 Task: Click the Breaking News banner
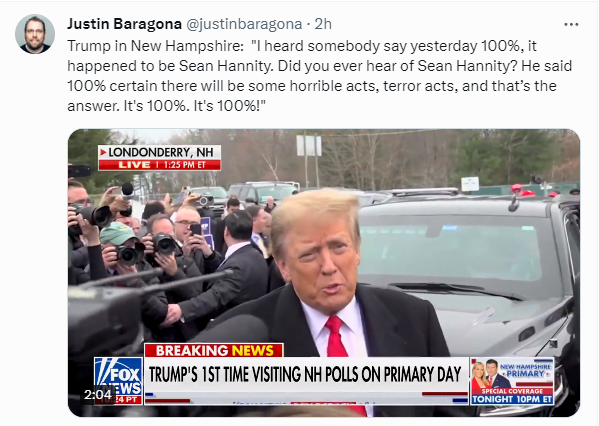point(214,350)
